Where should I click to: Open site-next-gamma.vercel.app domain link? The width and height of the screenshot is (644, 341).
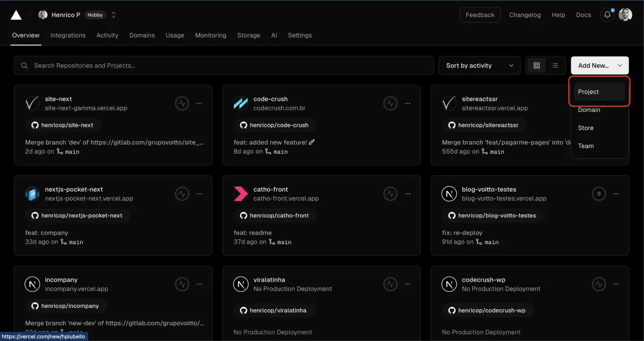pyautogui.click(x=86, y=108)
